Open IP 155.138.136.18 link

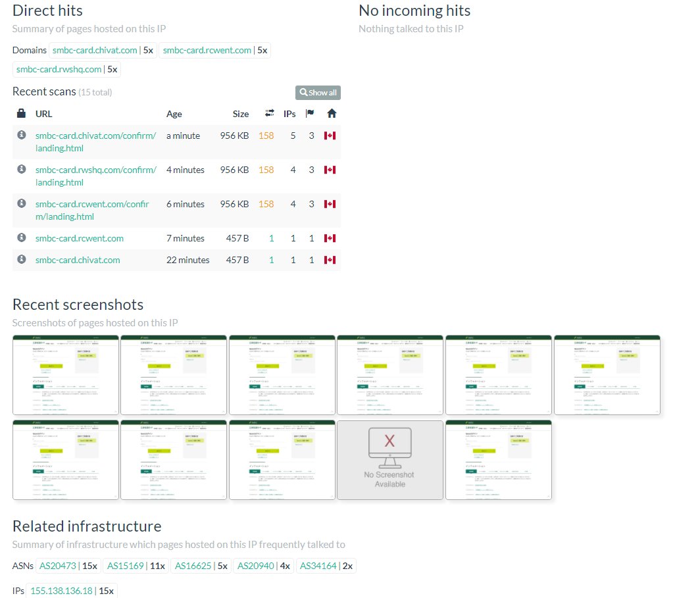62,591
